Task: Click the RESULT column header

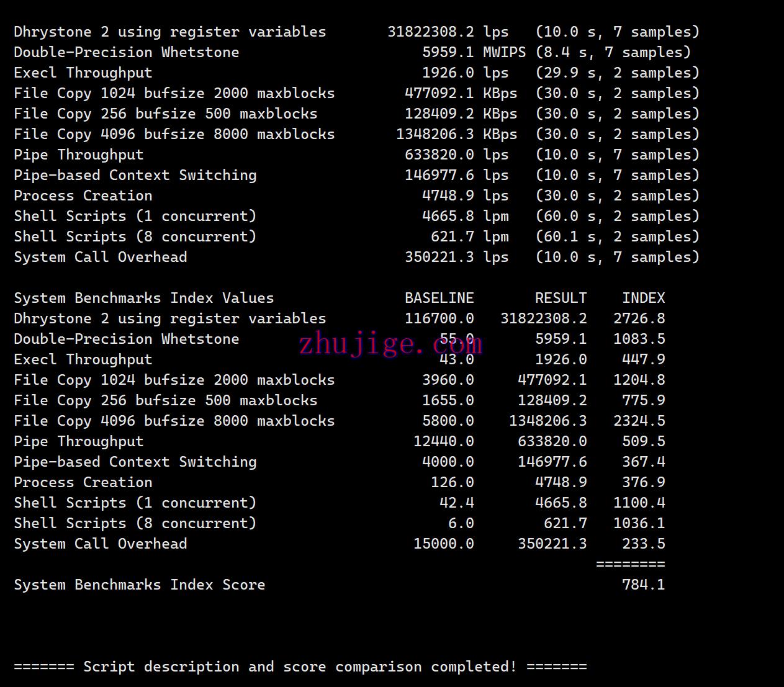Action: [x=561, y=298]
